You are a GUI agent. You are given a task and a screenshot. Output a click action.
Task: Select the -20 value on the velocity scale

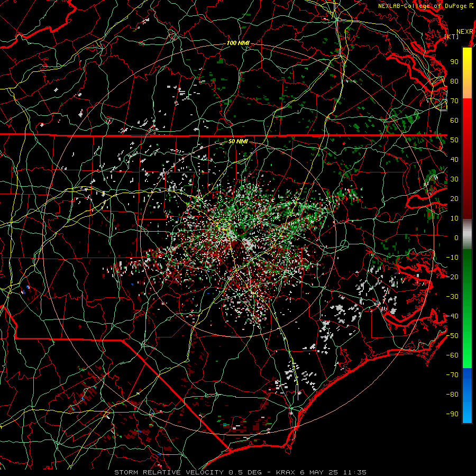[452, 277]
